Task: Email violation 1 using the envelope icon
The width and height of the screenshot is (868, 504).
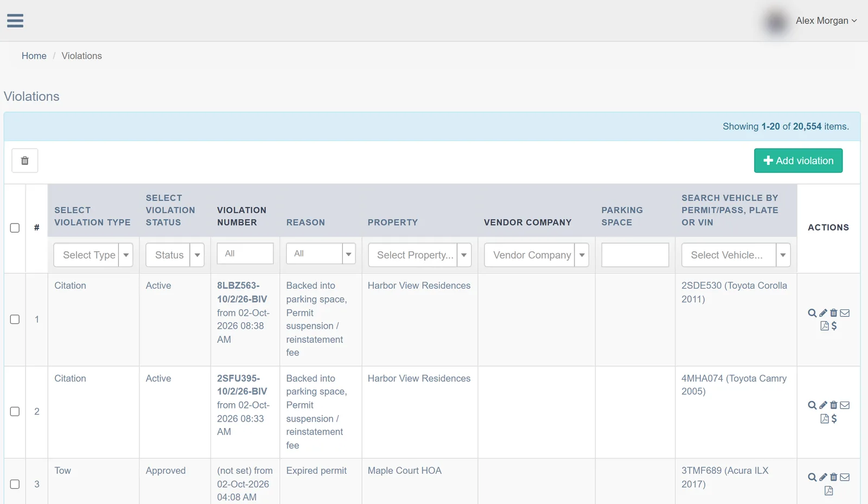Action: [845, 313]
